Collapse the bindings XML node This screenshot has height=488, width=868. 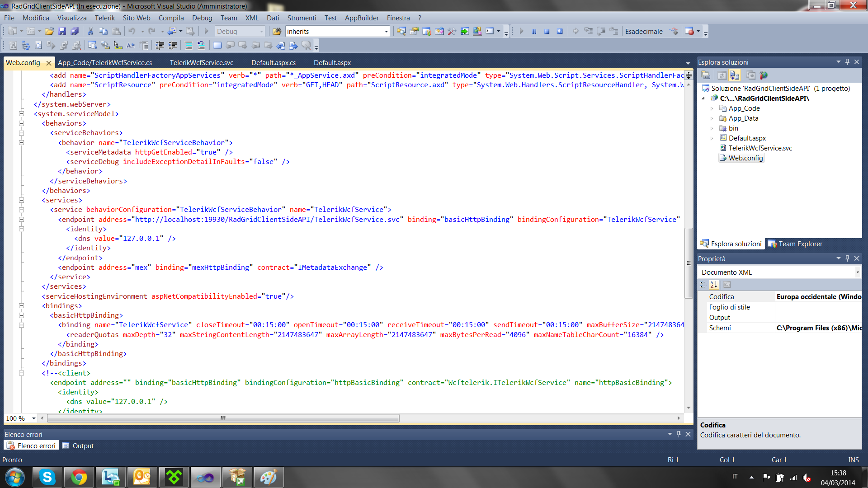[21, 306]
